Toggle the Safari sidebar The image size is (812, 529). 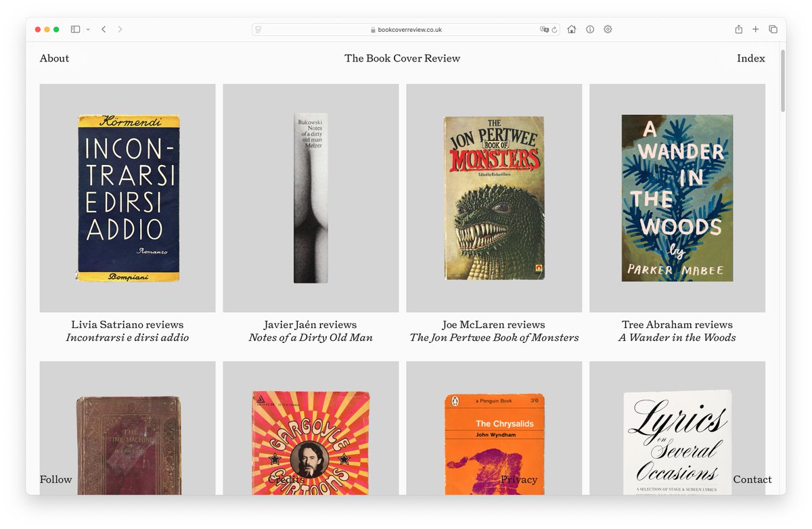tap(76, 29)
